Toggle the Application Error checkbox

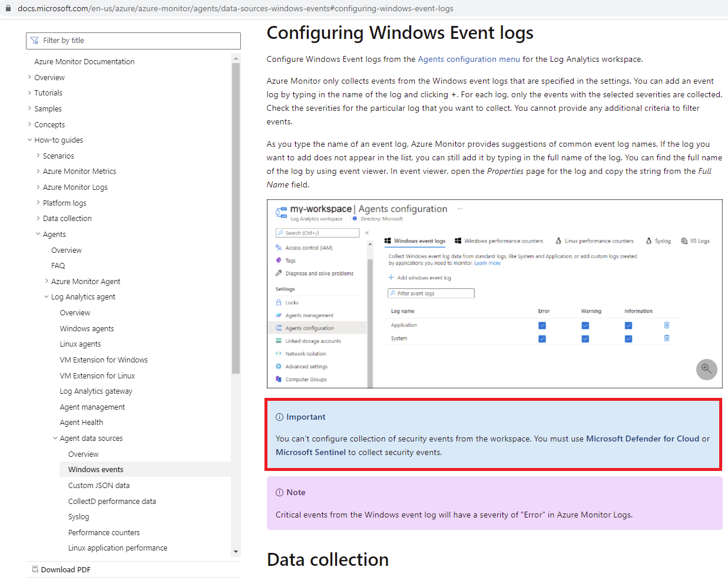pos(542,325)
